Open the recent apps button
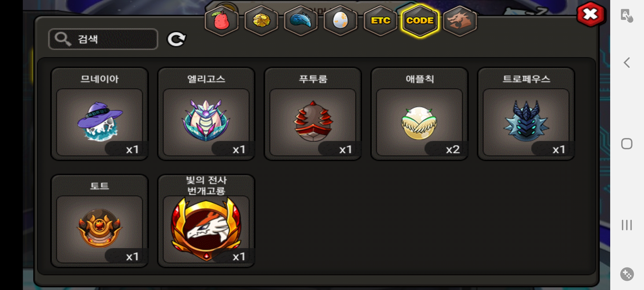This screenshot has width=644, height=290. (627, 225)
